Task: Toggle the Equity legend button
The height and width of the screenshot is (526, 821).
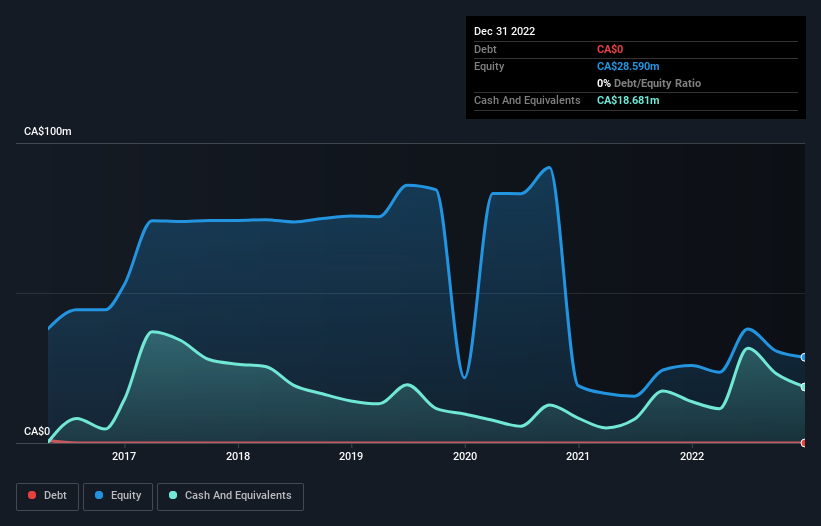Action: (118, 496)
